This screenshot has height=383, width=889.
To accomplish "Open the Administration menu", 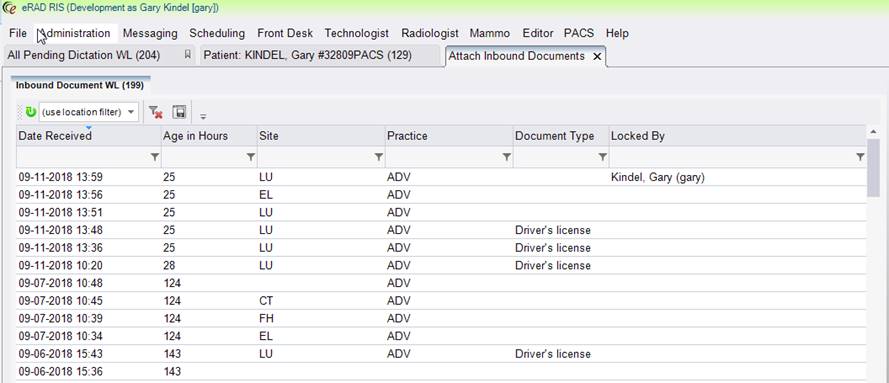I will (76, 33).
